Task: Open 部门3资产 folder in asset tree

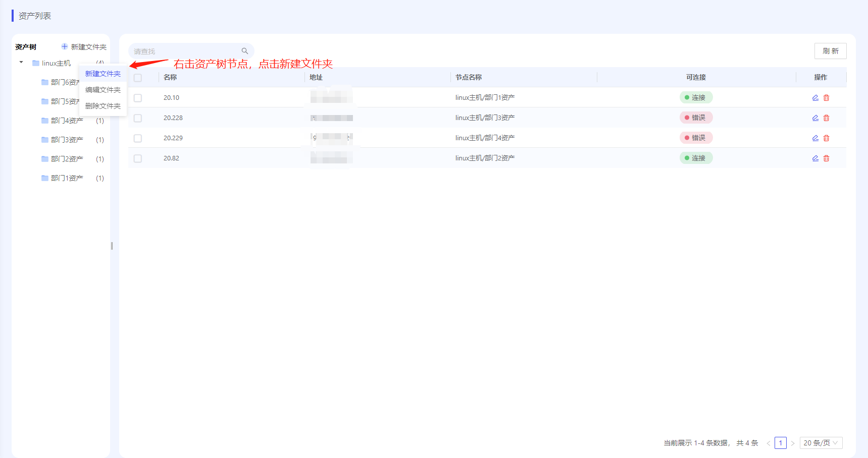Action: (x=67, y=140)
